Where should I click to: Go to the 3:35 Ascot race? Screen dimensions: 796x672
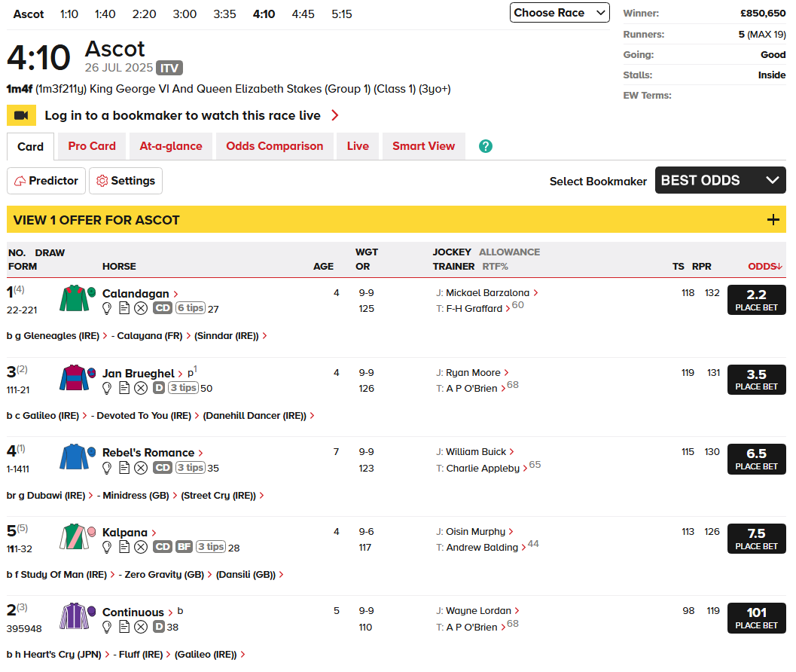click(224, 14)
